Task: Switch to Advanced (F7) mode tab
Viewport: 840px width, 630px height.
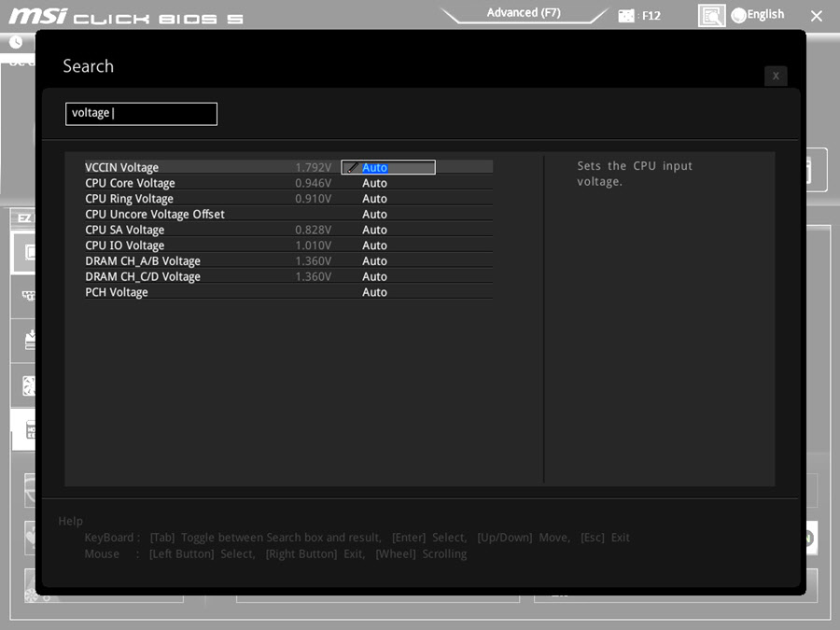Action: [524, 13]
